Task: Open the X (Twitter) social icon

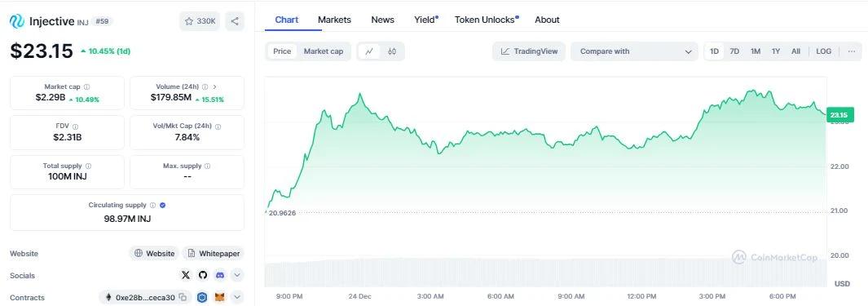Action: tap(186, 275)
